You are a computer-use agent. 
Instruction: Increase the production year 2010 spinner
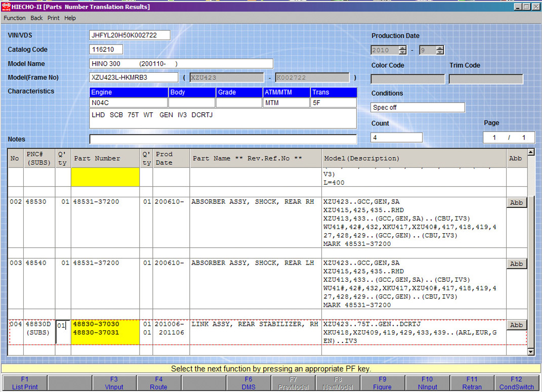[402, 48]
